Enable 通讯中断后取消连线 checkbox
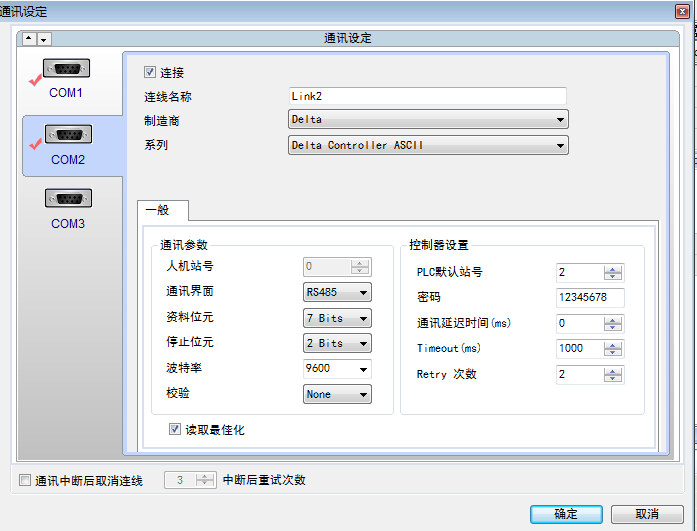The width and height of the screenshot is (697, 531). 25,480
